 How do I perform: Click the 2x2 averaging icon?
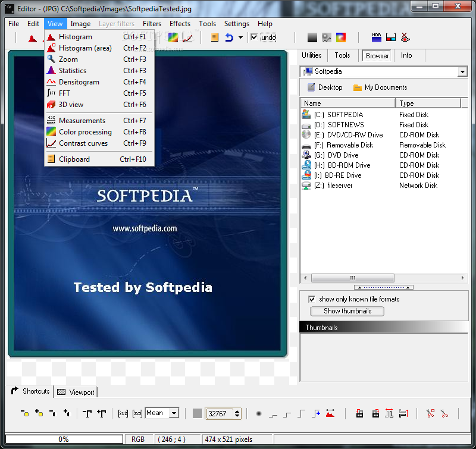(x=123, y=413)
